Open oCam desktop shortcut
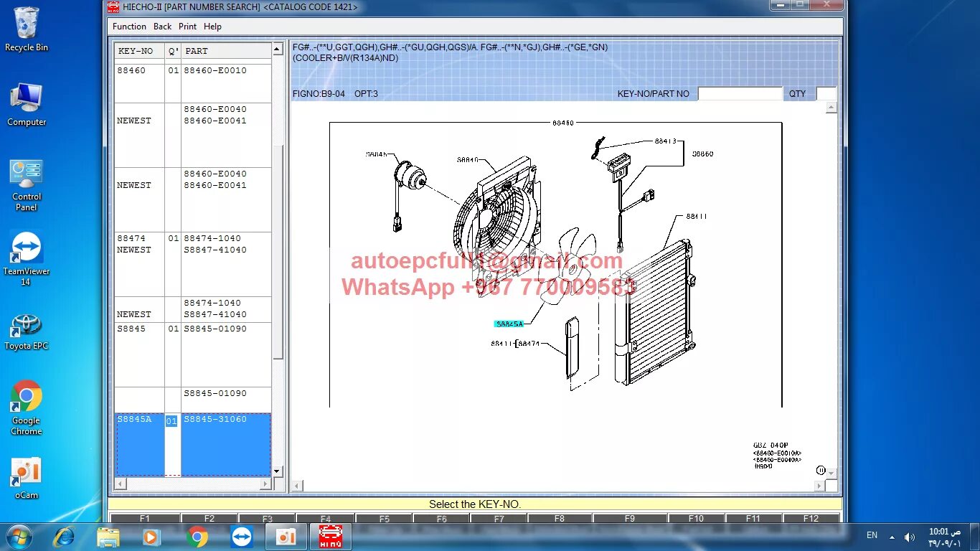 pos(27,479)
